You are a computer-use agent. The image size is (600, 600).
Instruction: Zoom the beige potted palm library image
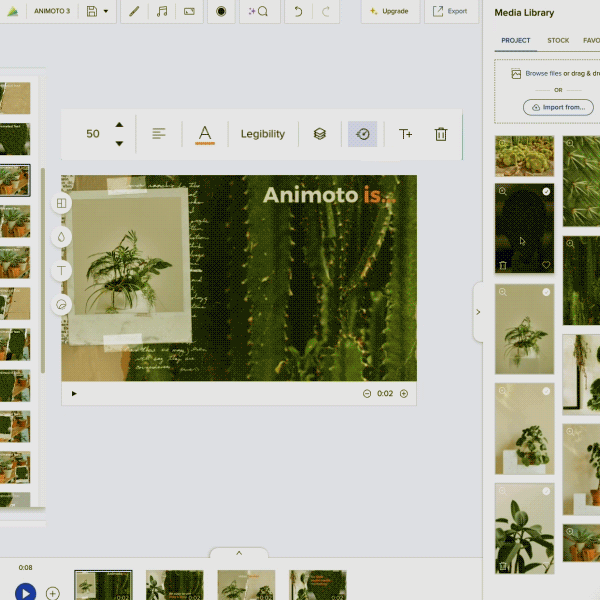(502, 292)
